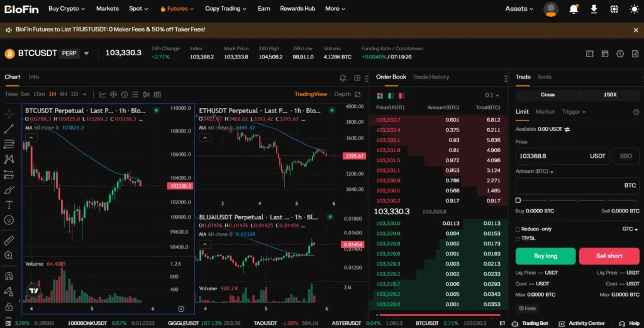Viewport: 644px width, 328px height.
Task: Take a chart snapshot with camera icon
Action: pos(157,94)
